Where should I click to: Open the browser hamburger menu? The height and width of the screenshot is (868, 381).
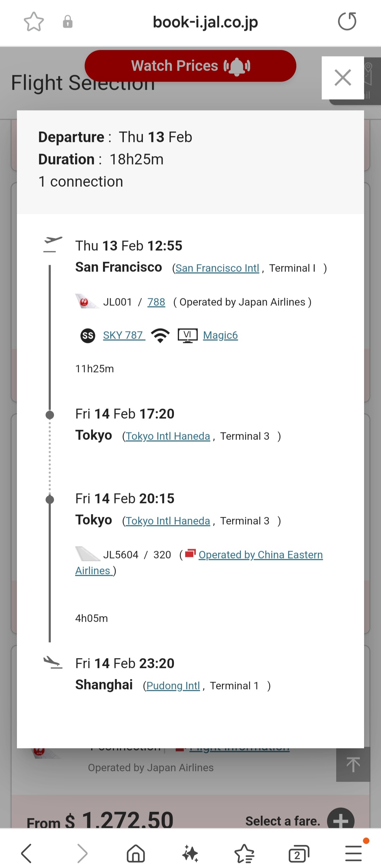(353, 854)
